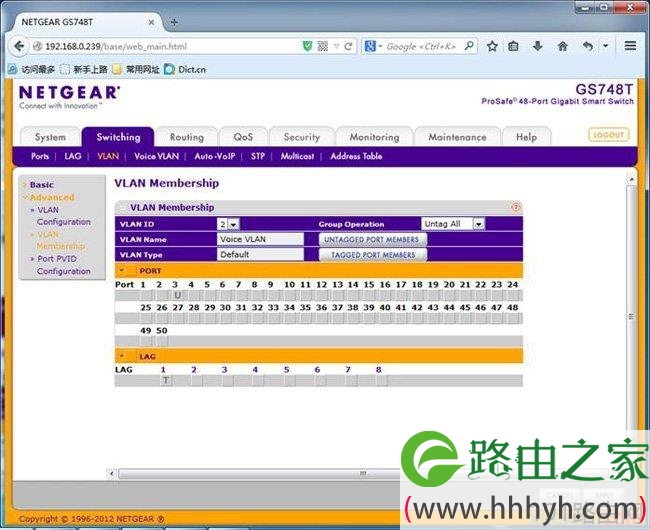
Task: Open VLAN Configuration in sidebar
Action: pyautogui.click(x=63, y=215)
